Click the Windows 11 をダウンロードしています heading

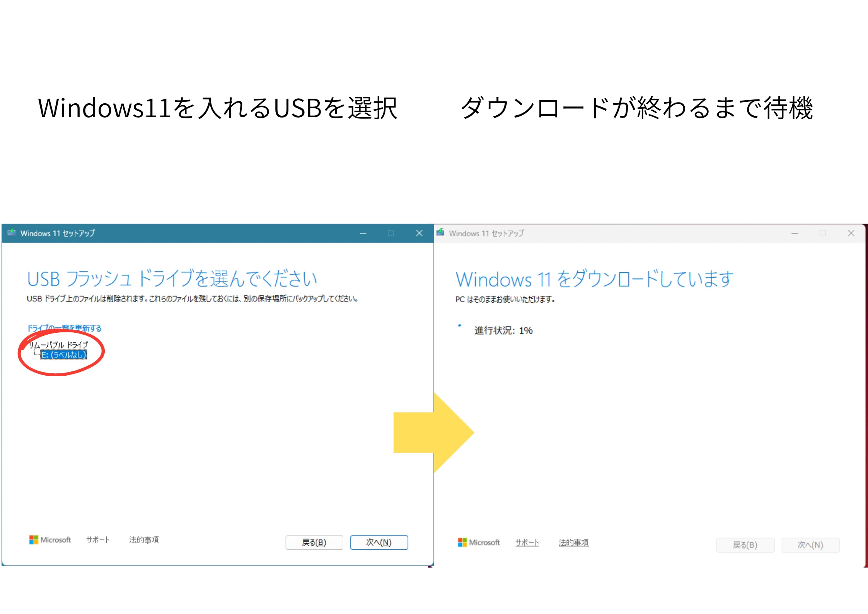[594, 279]
